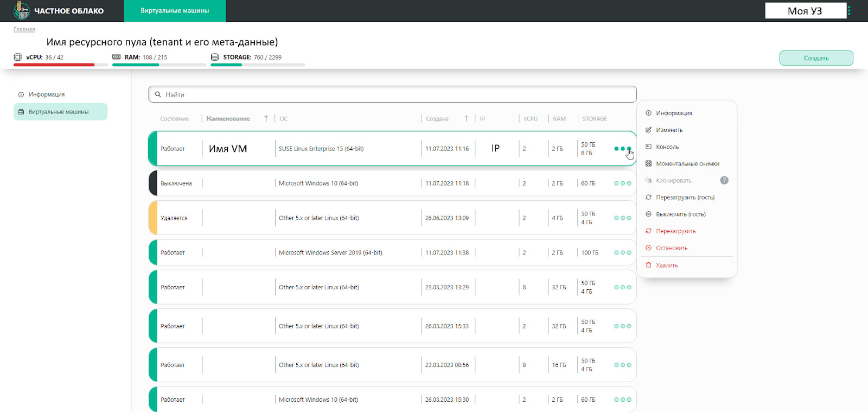Open actions dots for VM created 11.07.2023 11:18

(623, 183)
